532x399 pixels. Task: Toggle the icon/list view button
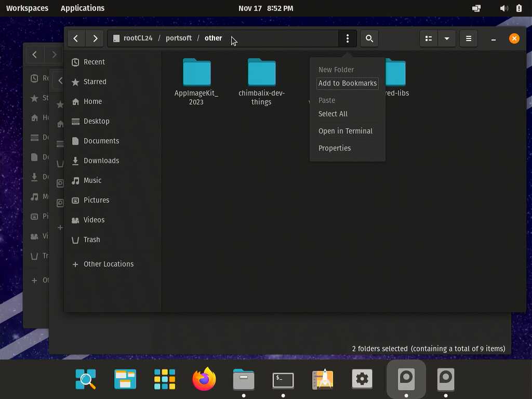(429, 38)
